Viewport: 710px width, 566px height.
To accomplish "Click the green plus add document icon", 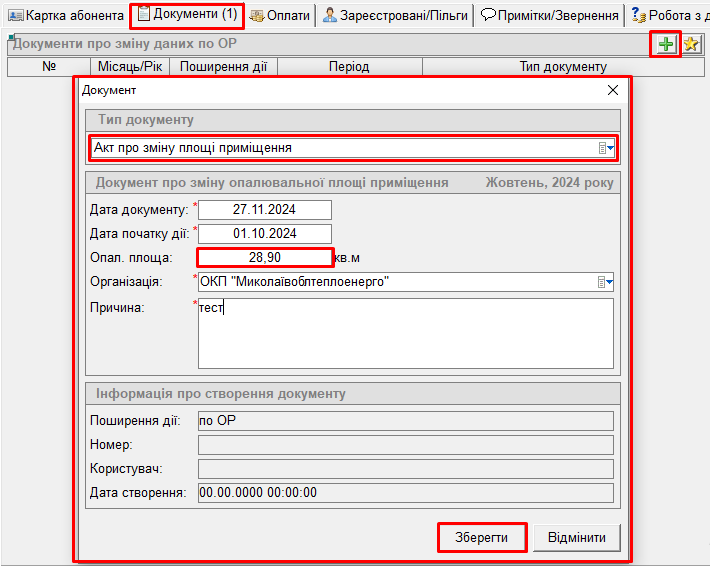I will click(666, 45).
